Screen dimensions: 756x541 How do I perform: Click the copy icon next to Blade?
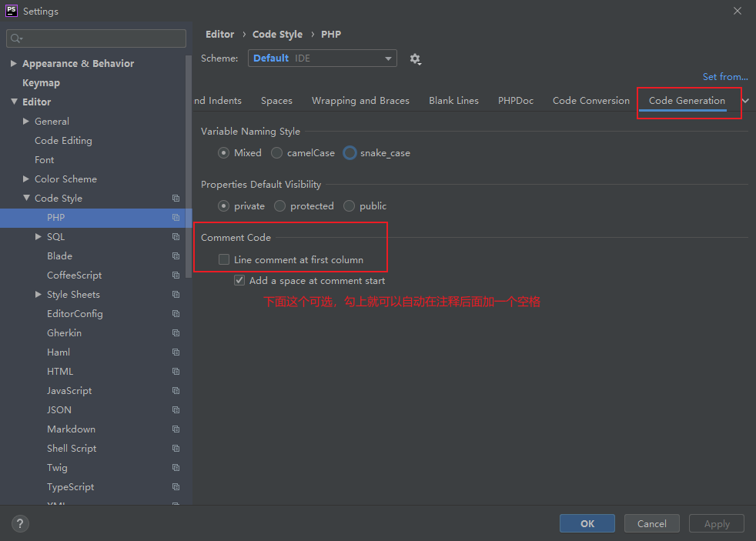(176, 256)
